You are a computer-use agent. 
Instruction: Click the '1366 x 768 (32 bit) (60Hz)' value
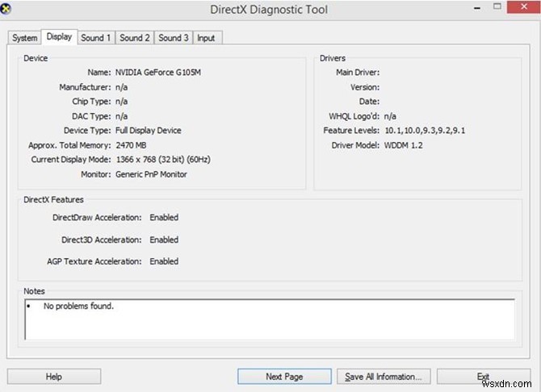point(163,160)
